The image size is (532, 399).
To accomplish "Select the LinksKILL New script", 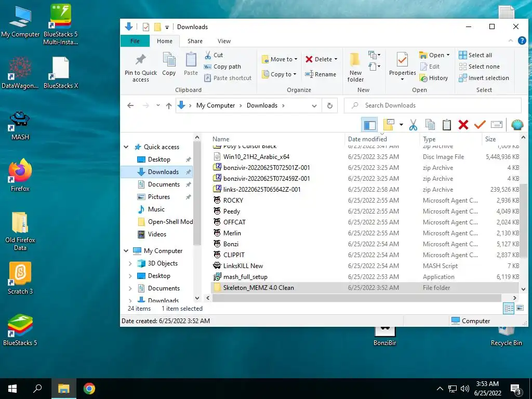I will [243, 265].
